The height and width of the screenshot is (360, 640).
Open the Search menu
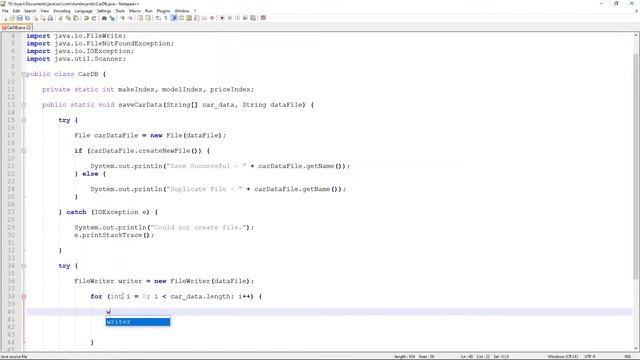[30, 11]
